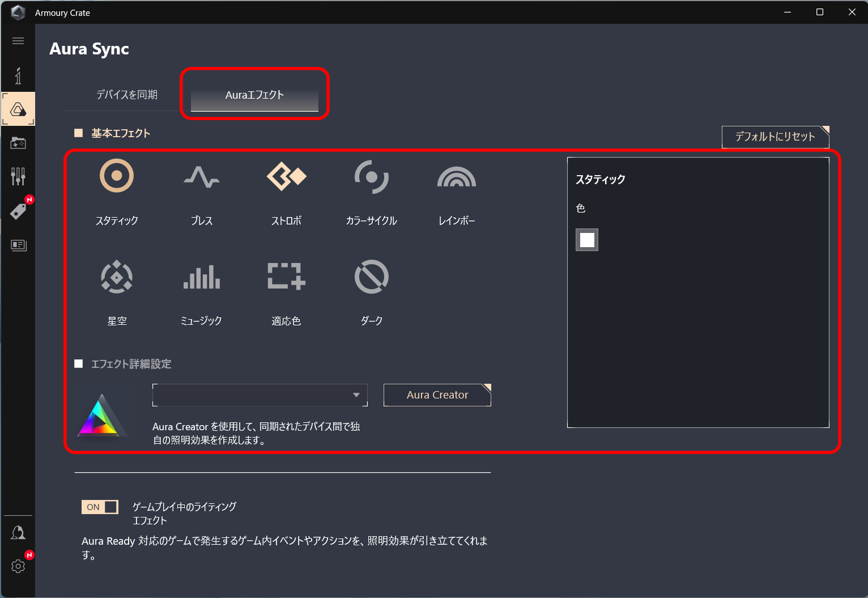Open the white color swatch under 色
This screenshot has height=598, width=868.
587,240
